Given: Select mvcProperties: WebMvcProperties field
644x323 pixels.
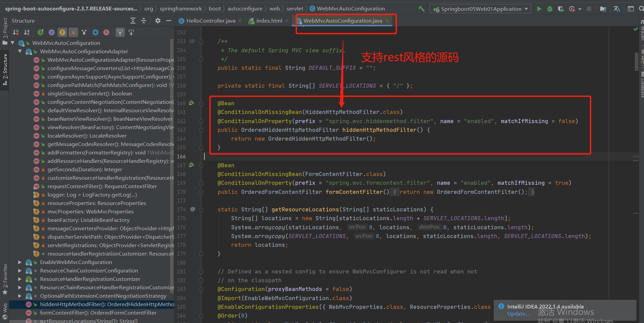Looking at the screenshot, I should (x=90, y=211).
